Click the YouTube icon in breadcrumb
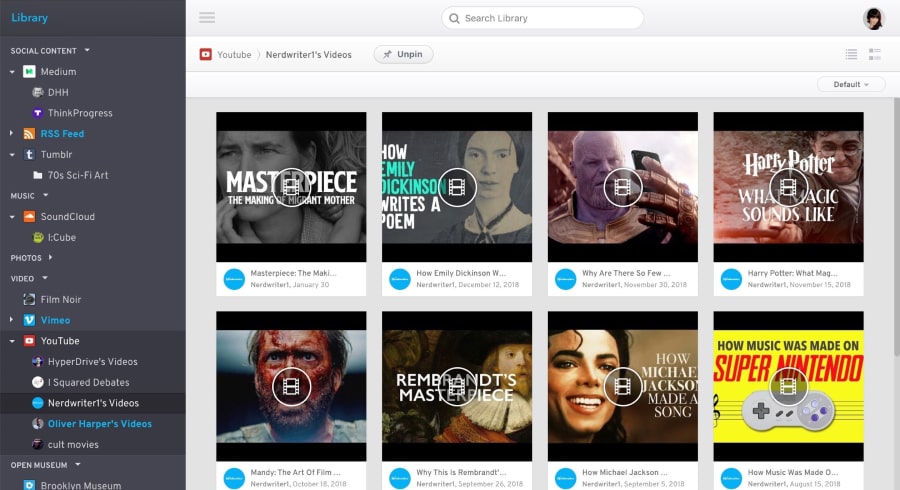 coord(205,55)
